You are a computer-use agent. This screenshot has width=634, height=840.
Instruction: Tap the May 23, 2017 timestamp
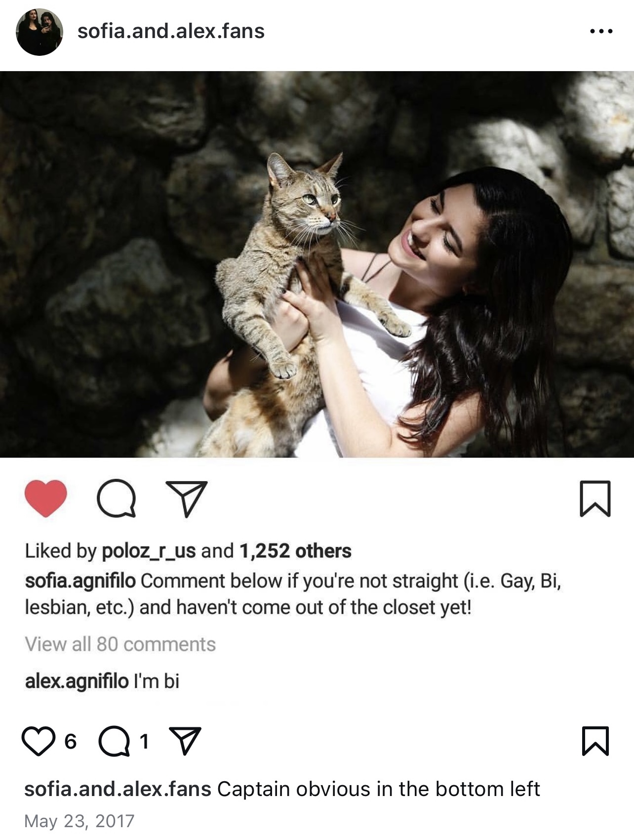(79, 821)
